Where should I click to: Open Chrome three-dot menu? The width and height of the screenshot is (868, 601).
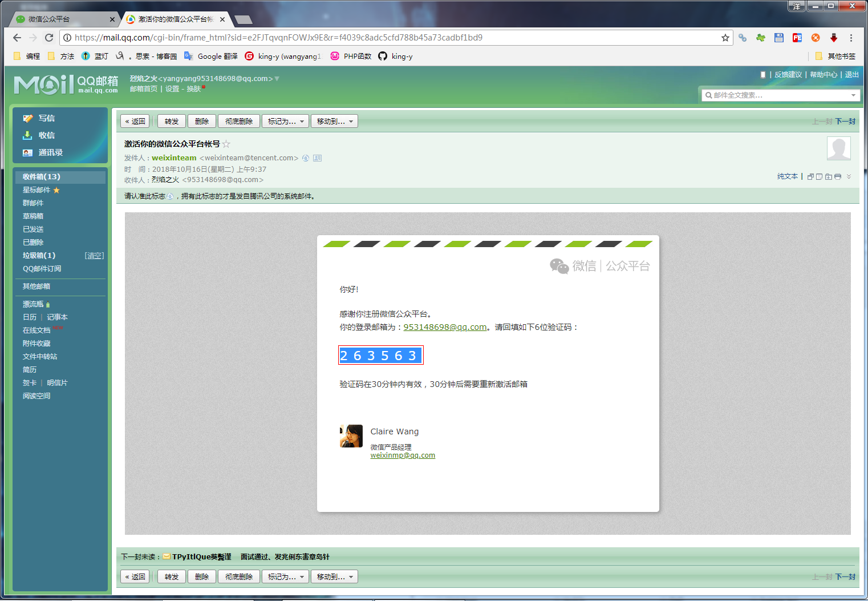(851, 38)
